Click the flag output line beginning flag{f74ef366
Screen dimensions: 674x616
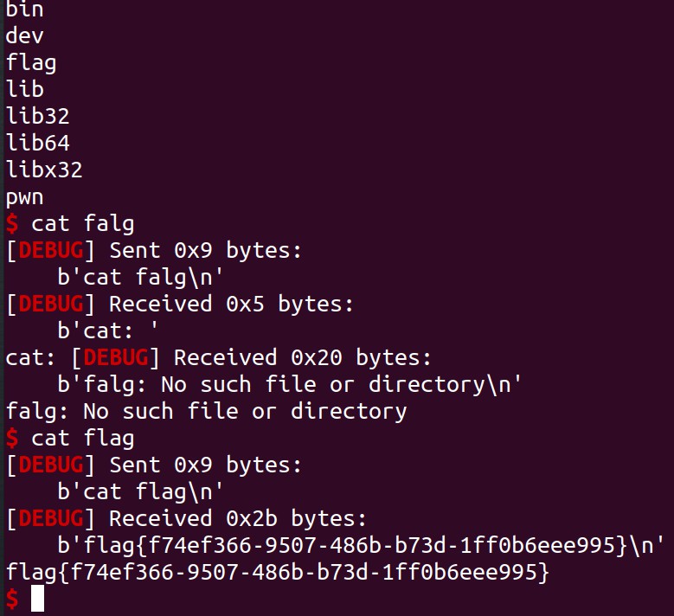[278, 572]
